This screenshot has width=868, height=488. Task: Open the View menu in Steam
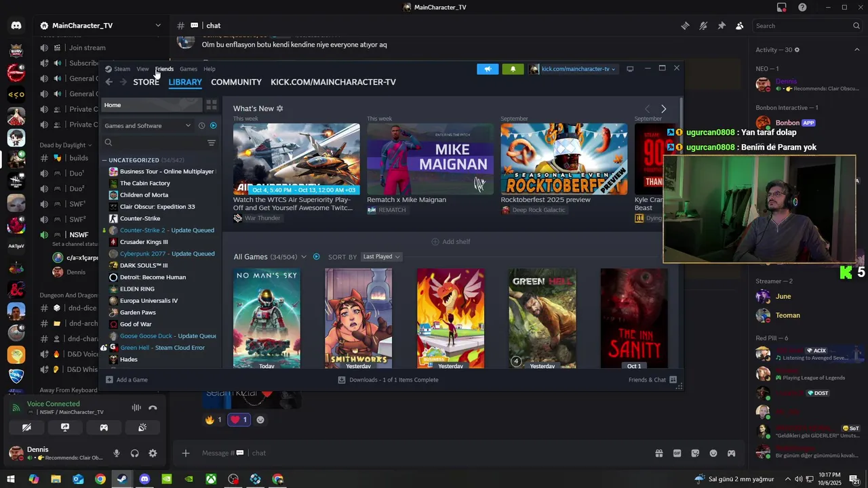pos(142,69)
